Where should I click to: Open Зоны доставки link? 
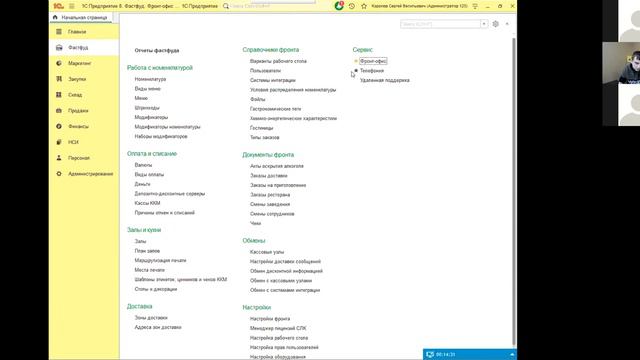151,318
